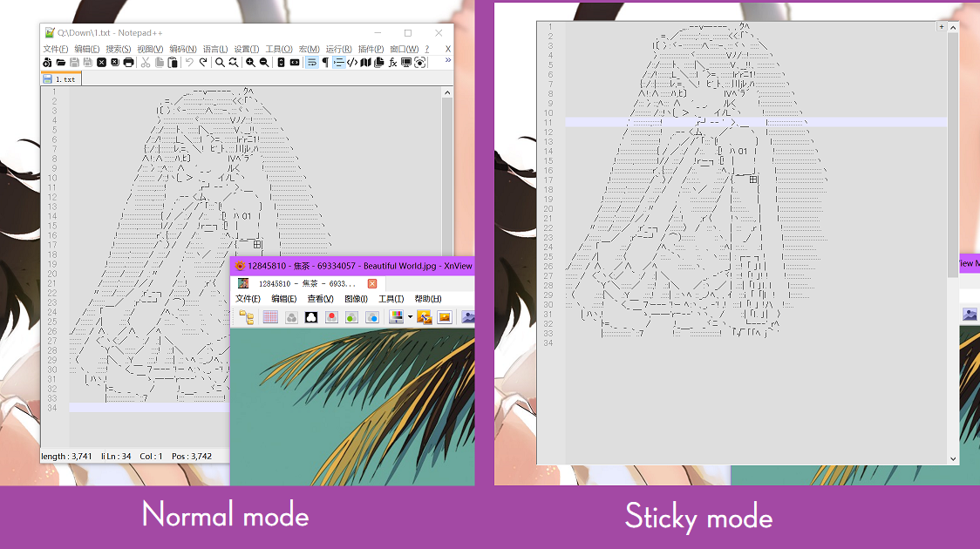Click length : 3,741 in status bar
This screenshot has height=549, width=980.
click(66, 457)
